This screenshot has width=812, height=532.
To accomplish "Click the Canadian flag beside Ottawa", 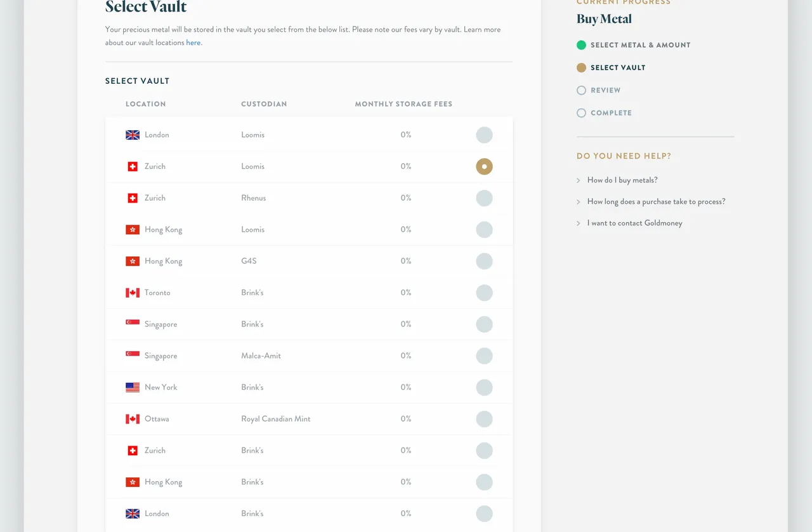I will tap(133, 419).
